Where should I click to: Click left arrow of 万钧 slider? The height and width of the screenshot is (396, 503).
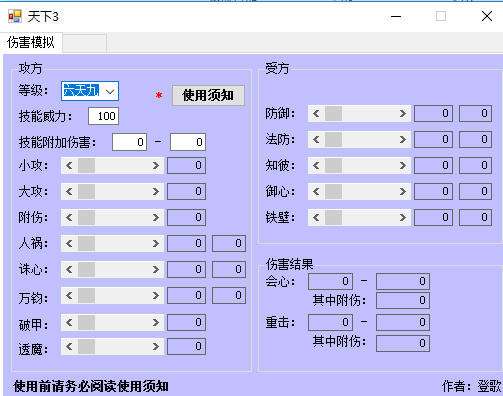(69, 296)
